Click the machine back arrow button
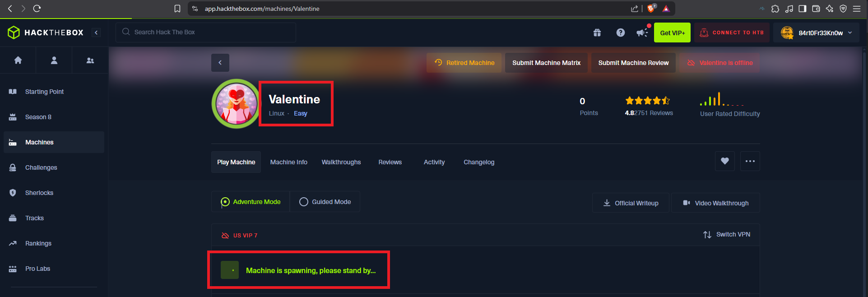 220,63
